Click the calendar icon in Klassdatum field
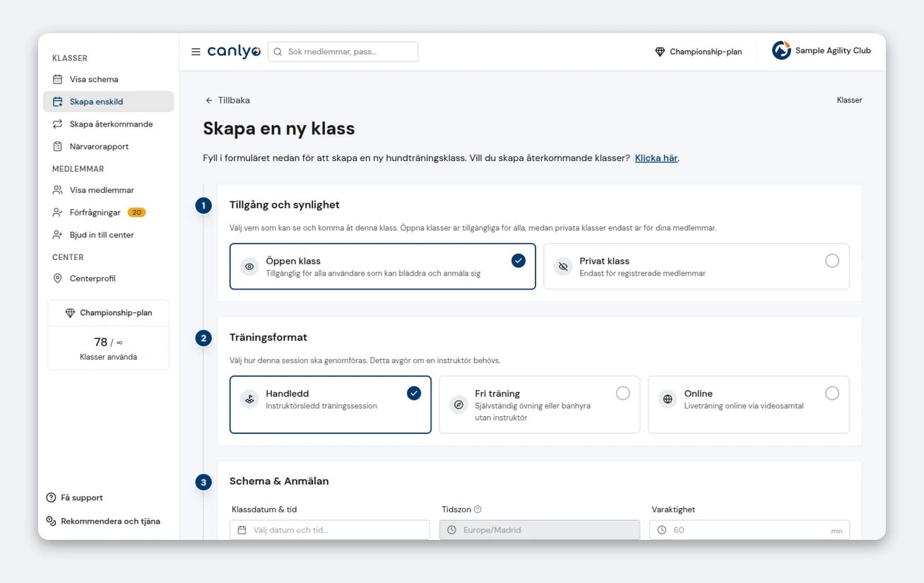 click(242, 530)
